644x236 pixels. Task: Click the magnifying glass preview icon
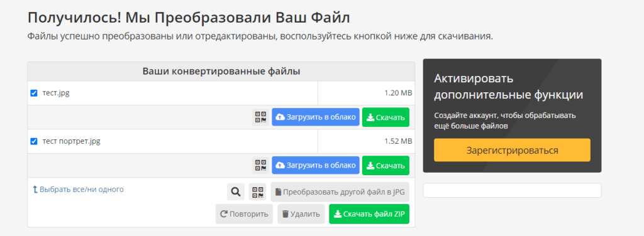tap(236, 192)
